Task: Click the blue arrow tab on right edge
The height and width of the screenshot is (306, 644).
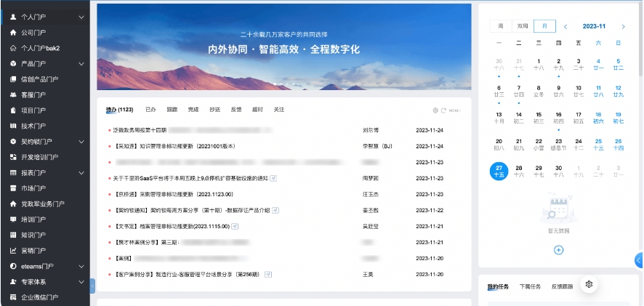Action: click(639, 260)
